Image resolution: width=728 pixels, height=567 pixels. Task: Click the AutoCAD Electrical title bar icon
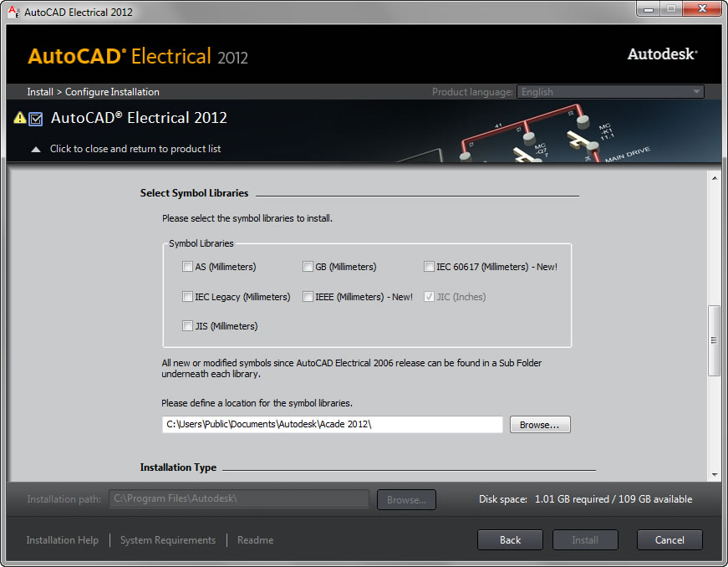[14, 12]
